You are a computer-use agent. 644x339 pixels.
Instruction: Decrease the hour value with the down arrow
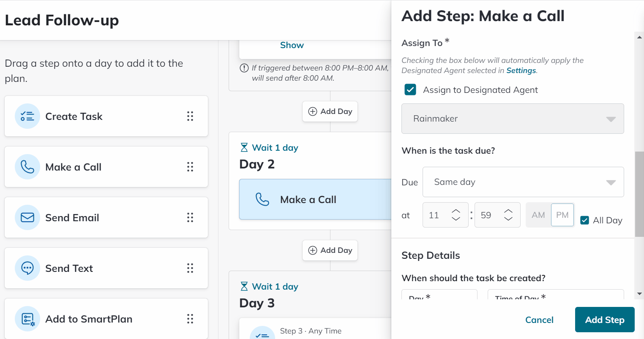point(456,219)
